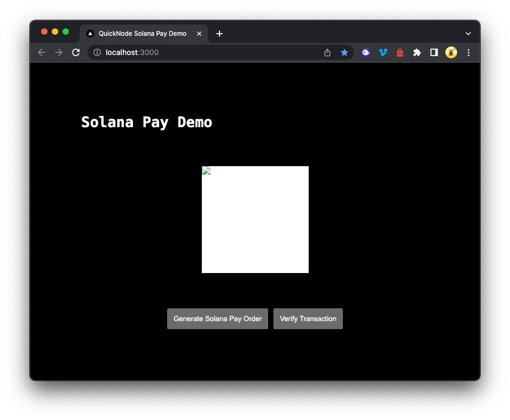510x420 pixels.
Task: Click the Generate Solana Pay Order button
Action: (217, 318)
